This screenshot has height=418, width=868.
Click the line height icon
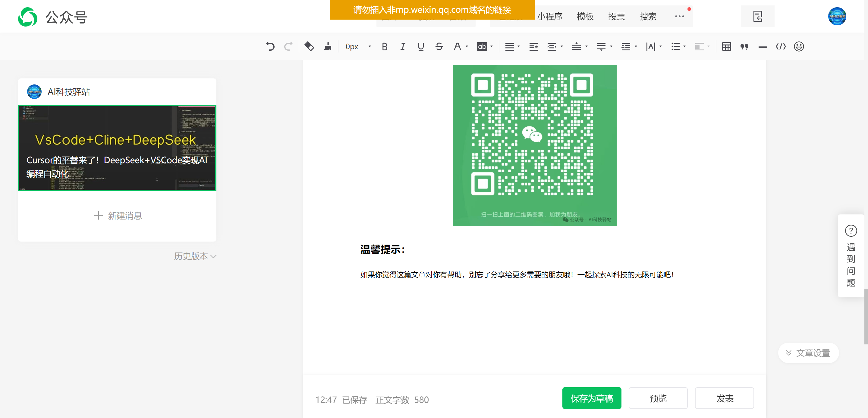(x=626, y=46)
